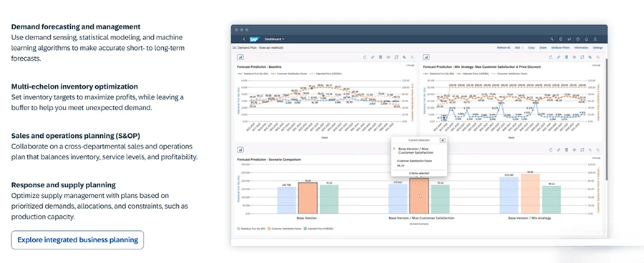Edit the Forecast Prediction Baseline chart

(373, 57)
